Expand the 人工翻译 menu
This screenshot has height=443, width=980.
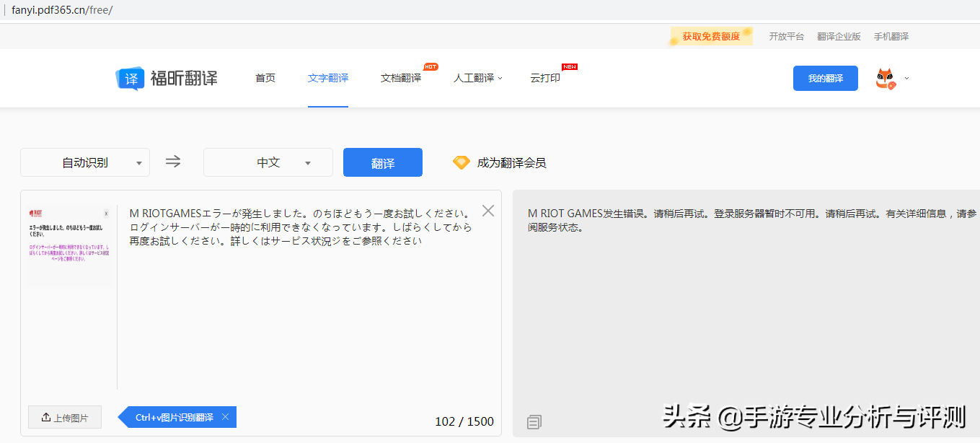pos(477,78)
